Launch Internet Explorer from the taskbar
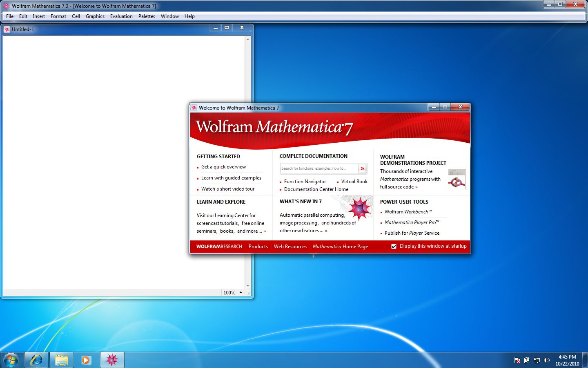Screen dimensions: 588x368 [36, 360]
